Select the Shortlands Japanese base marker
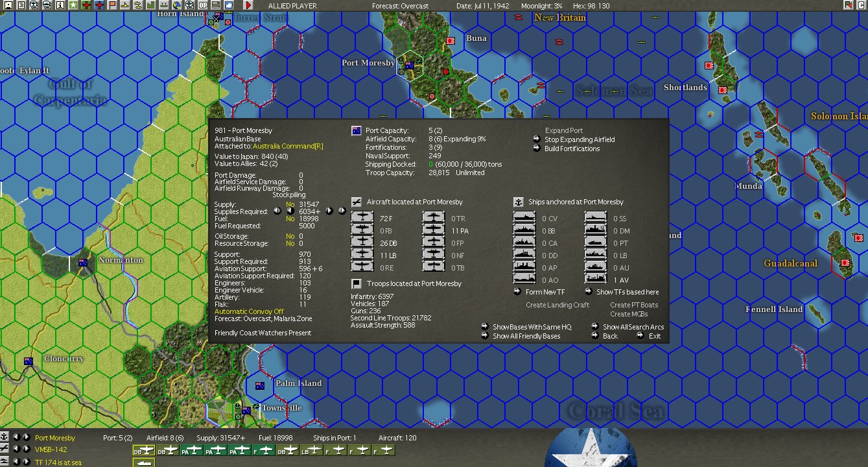Image resolution: width=868 pixels, height=467 pixels. [x=722, y=90]
